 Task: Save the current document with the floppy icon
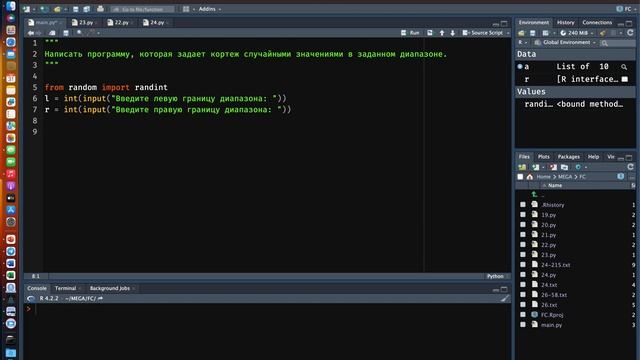[76, 9]
